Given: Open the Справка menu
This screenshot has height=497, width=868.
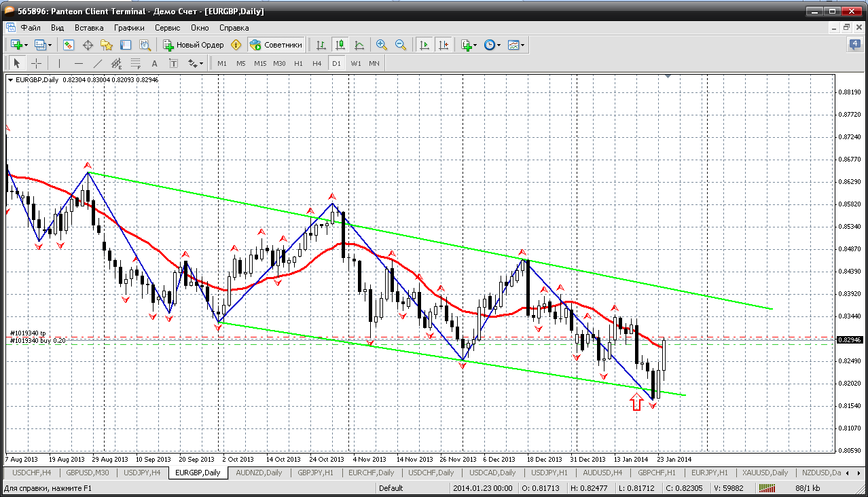Looking at the screenshot, I should [x=234, y=28].
